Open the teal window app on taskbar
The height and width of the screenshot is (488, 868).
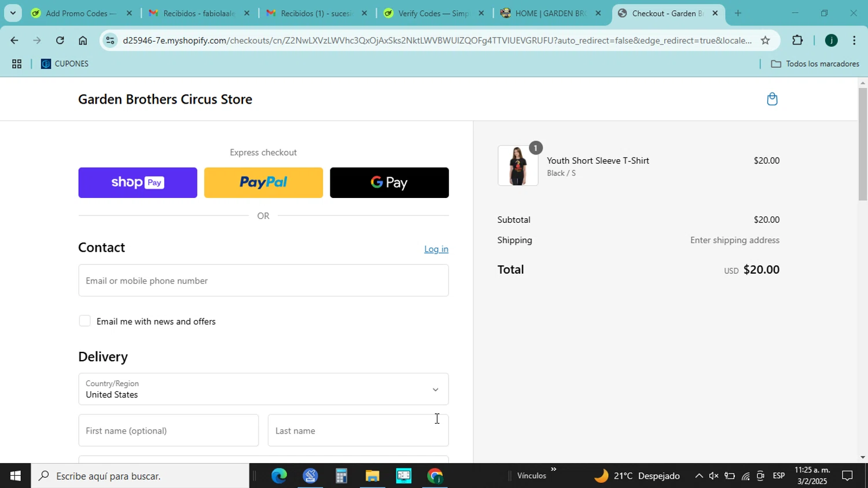pos(404,476)
